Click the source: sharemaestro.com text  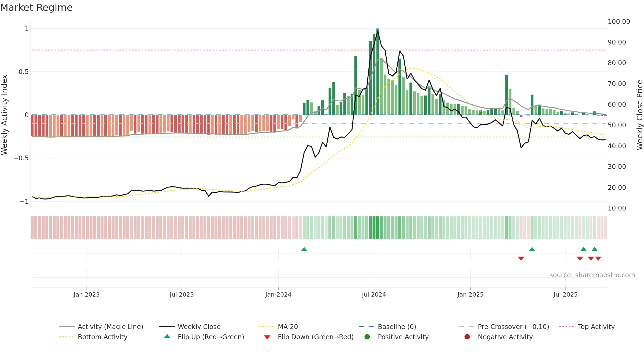tap(592, 275)
